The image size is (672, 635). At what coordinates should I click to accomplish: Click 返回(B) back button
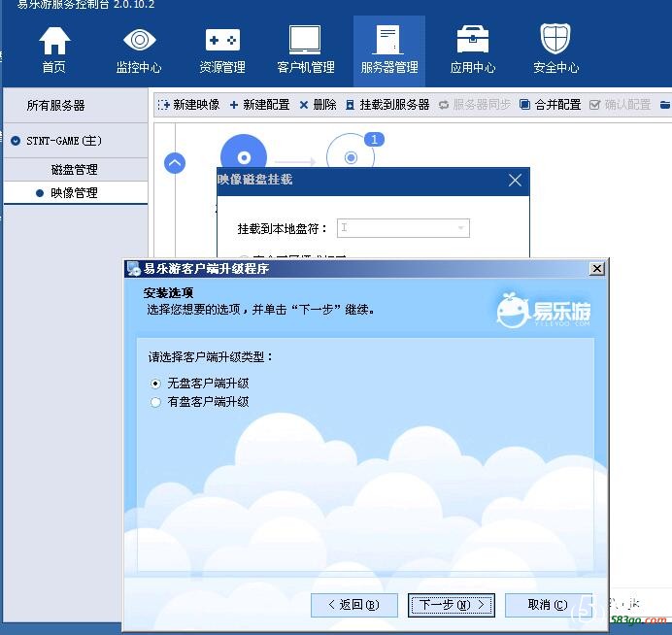click(354, 605)
